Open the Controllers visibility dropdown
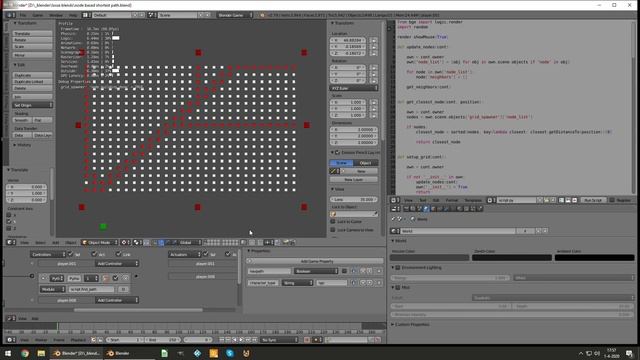This screenshot has width=640, height=360. [48, 254]
